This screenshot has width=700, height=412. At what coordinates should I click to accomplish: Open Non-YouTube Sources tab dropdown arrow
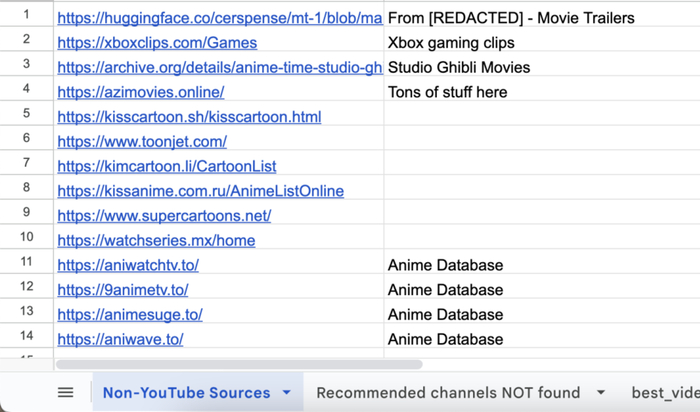click(287, 393)
